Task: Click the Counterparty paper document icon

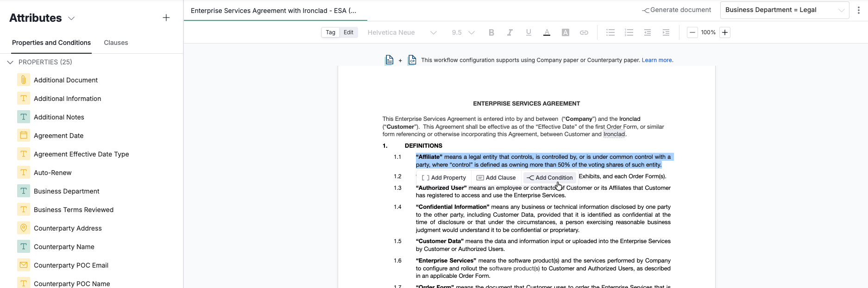Action: [x=412, y=60]
